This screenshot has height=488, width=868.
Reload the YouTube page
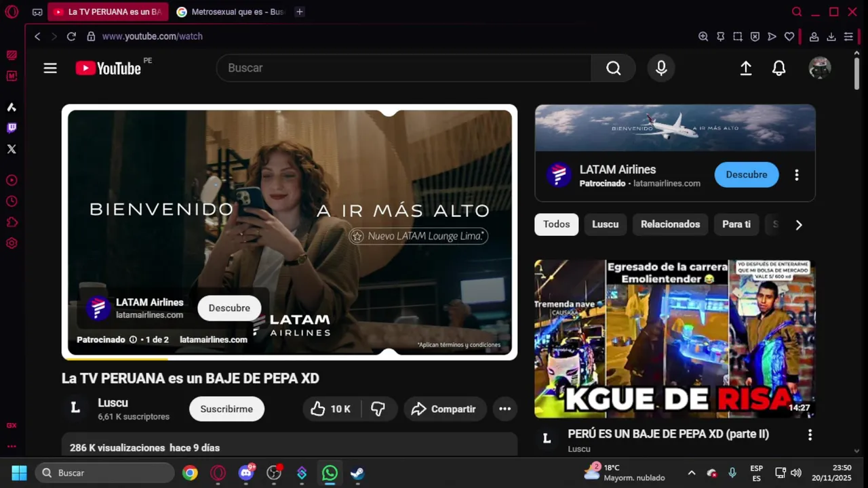pos(71,37)
